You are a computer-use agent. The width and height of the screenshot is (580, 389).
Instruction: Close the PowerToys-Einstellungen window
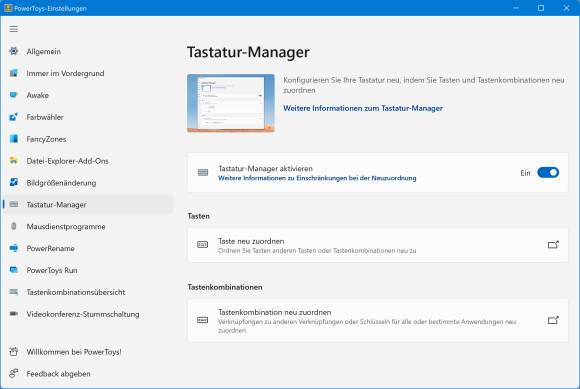[x=566, y=8]
